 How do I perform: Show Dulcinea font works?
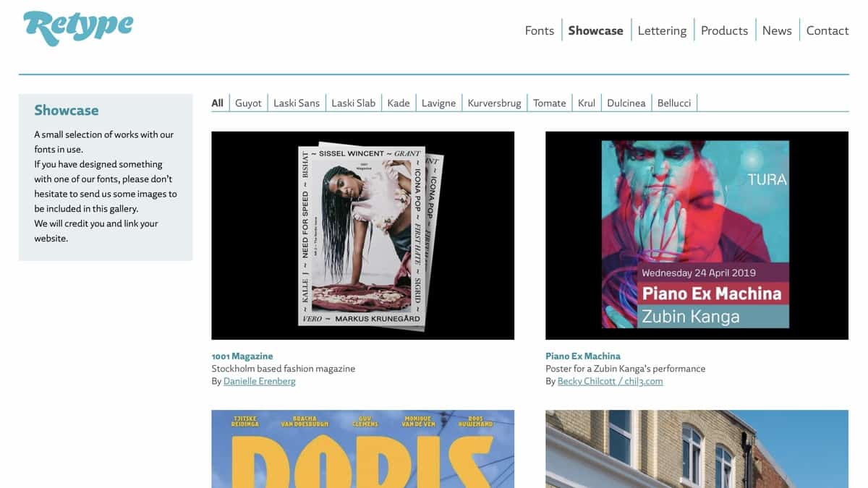tap(626, 103)
